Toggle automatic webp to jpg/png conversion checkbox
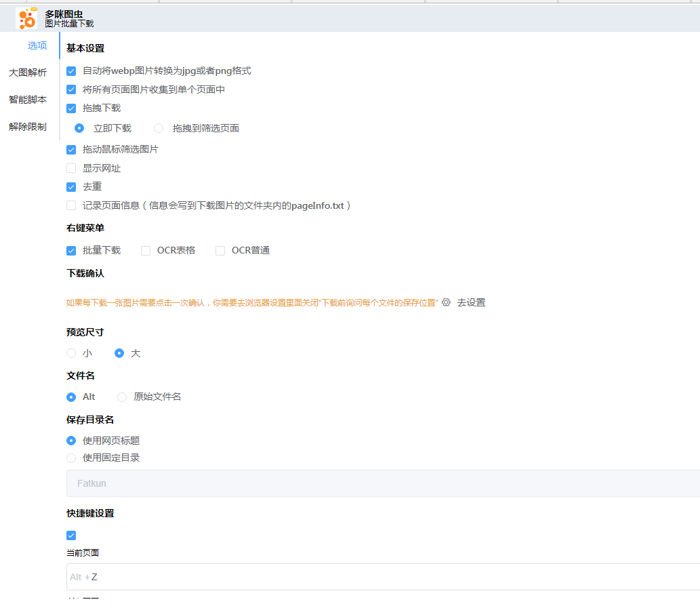This screenshot has height=608, width=700. [71, 71]
